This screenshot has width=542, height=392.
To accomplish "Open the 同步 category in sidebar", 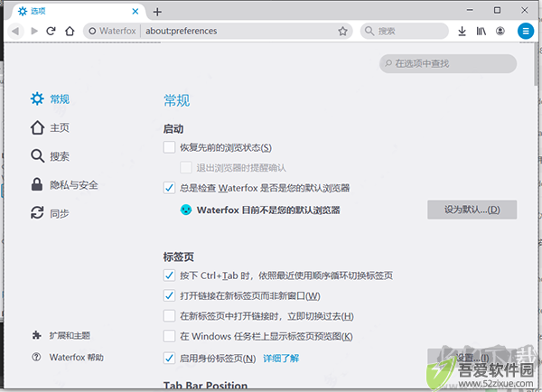I will (x=50, y=213).
